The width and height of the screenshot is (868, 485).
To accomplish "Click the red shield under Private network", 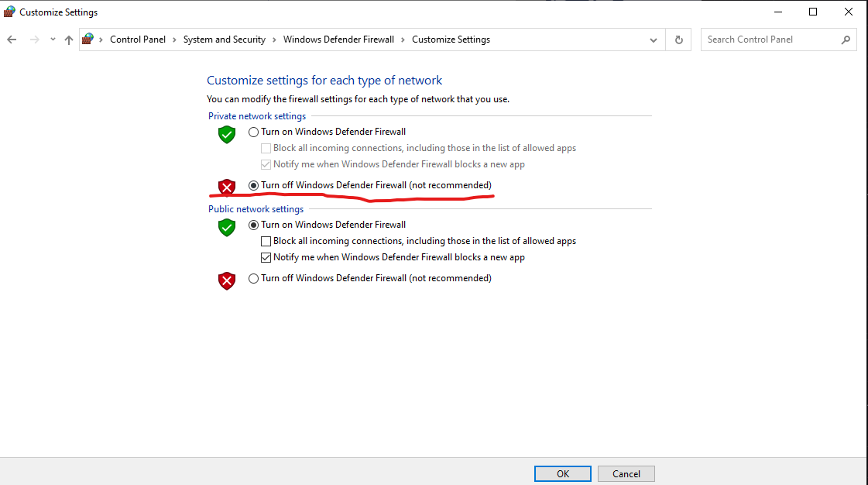I will tap(227, 187).
